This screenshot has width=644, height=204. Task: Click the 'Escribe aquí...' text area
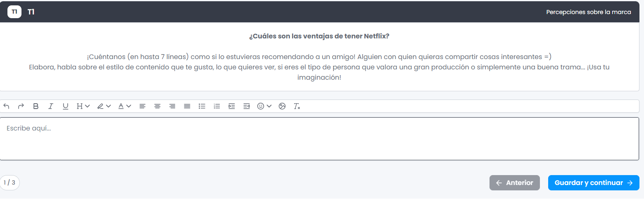(319, 139)
